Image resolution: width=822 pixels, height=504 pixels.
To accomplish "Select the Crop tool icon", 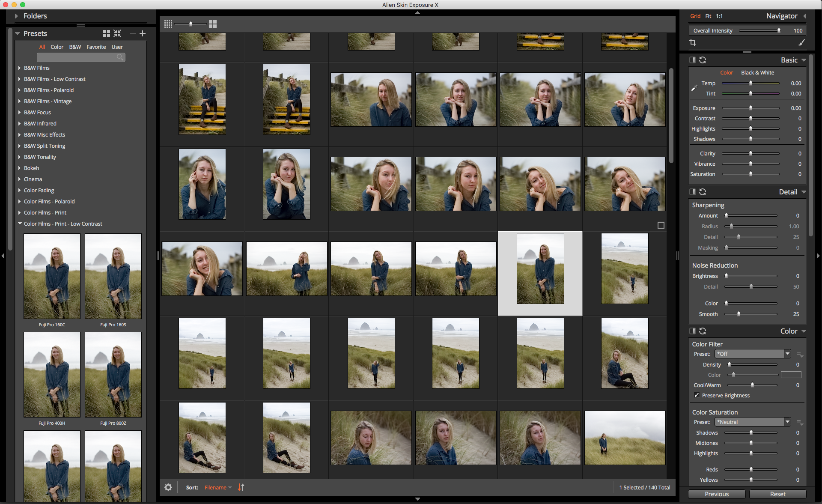I will [x=693, y=42].
